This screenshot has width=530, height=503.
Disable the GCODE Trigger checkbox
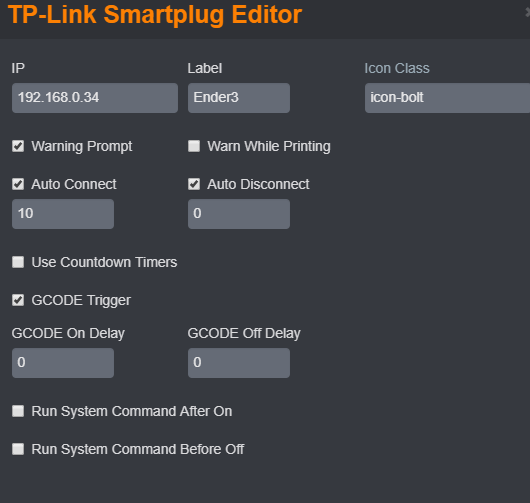click(x=18, y=300)
